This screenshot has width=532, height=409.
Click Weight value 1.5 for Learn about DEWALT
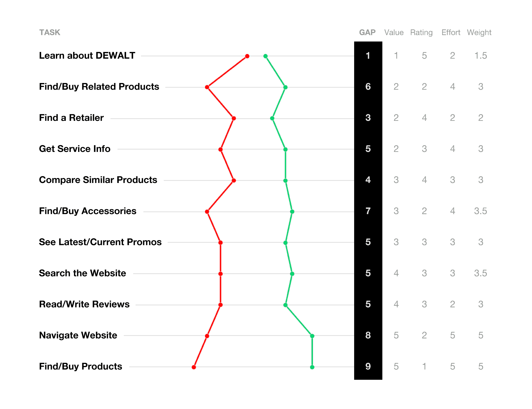(x=481, y=56)
